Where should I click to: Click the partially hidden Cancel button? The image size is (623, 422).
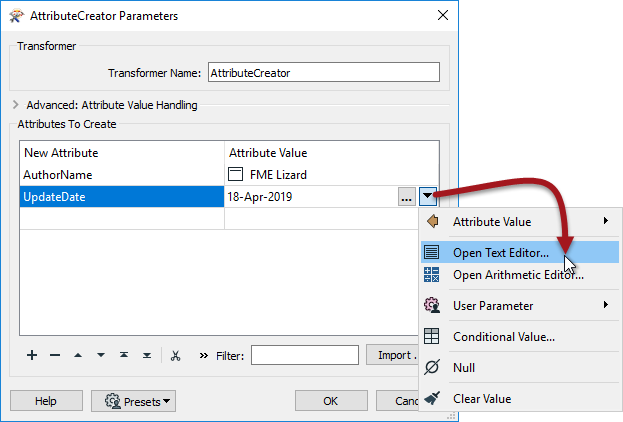click(398, 401)
